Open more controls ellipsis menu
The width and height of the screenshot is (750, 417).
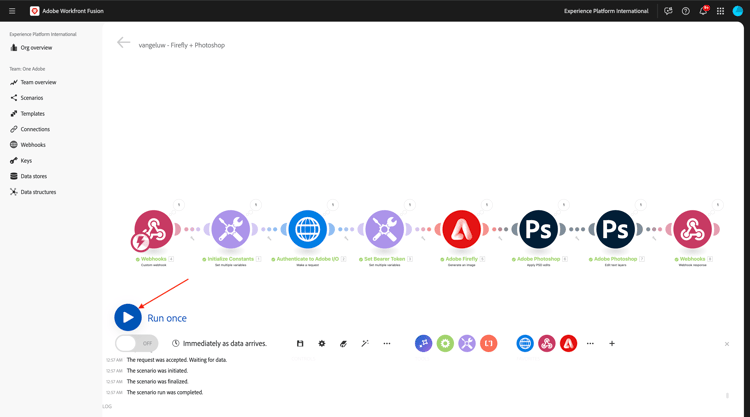point(387,343)
